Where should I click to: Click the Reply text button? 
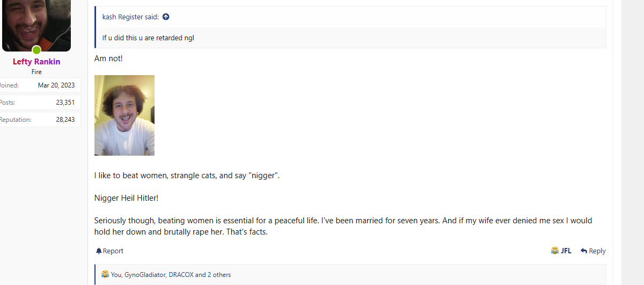click(597, 251)
